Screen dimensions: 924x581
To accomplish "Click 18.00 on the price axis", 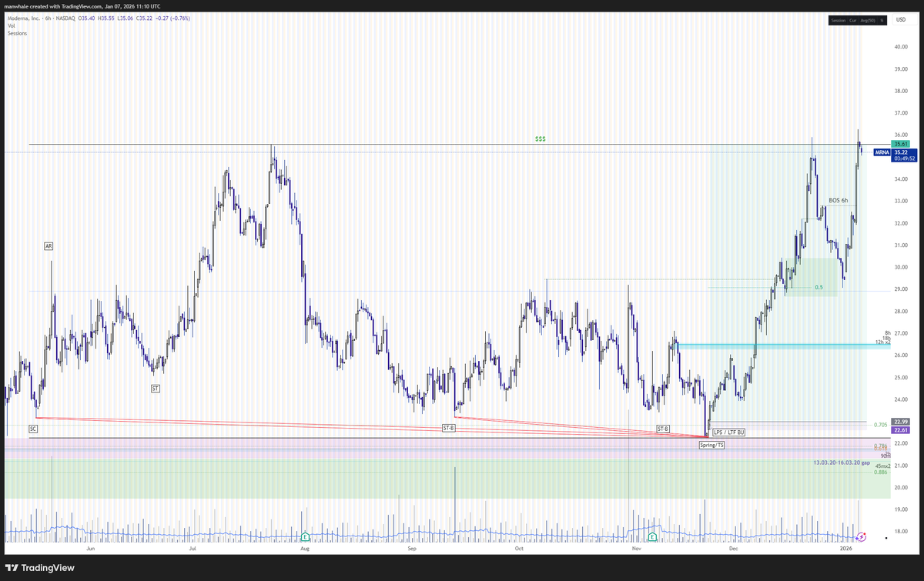I will click(902, 532).
